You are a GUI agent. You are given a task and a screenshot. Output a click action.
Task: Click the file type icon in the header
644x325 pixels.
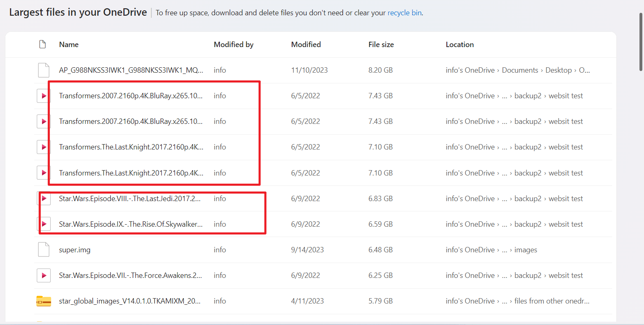tap(42, 44)
